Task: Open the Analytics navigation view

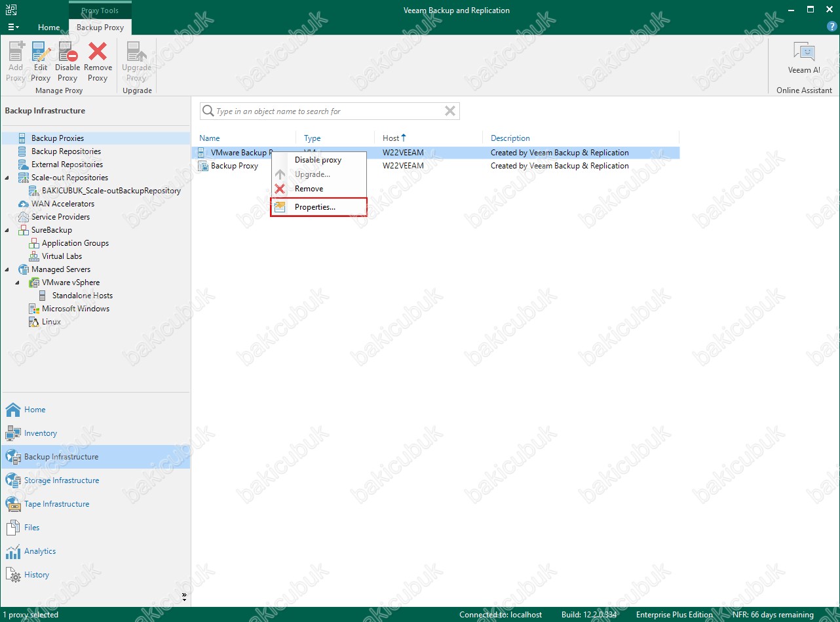Action: [95, 551]
